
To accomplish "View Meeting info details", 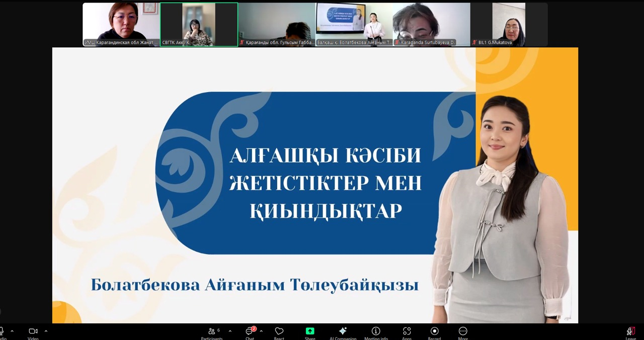I will pyautogui.click(x=376, y=331).
